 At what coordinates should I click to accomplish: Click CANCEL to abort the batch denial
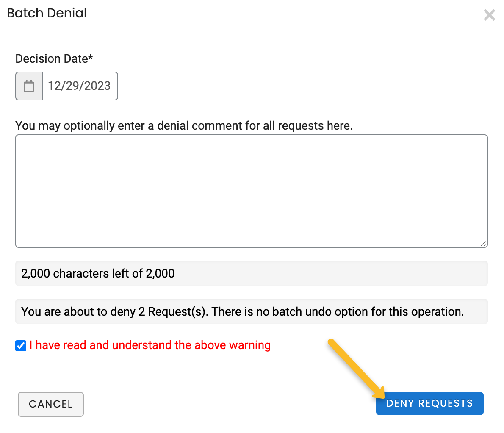[50, 404]
